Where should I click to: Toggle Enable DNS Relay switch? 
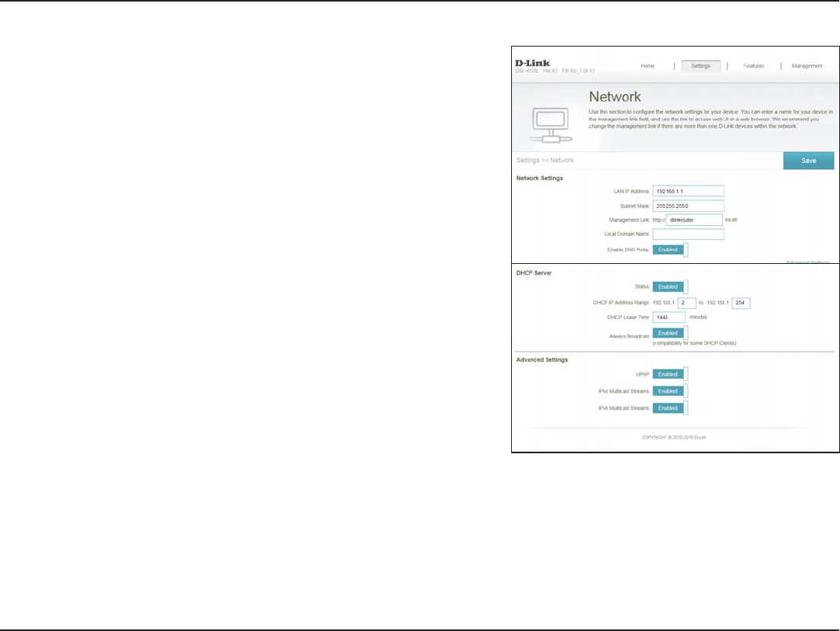point(670,250)
